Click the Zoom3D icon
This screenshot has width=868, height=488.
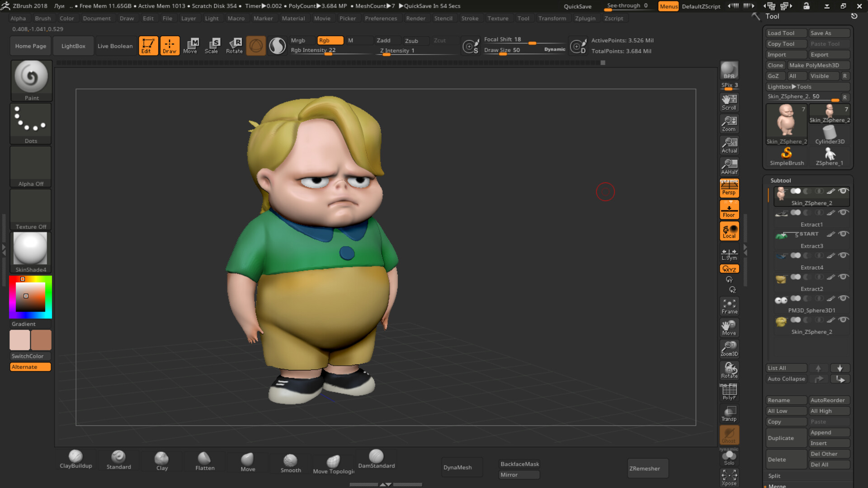click(x=729, y=349)
